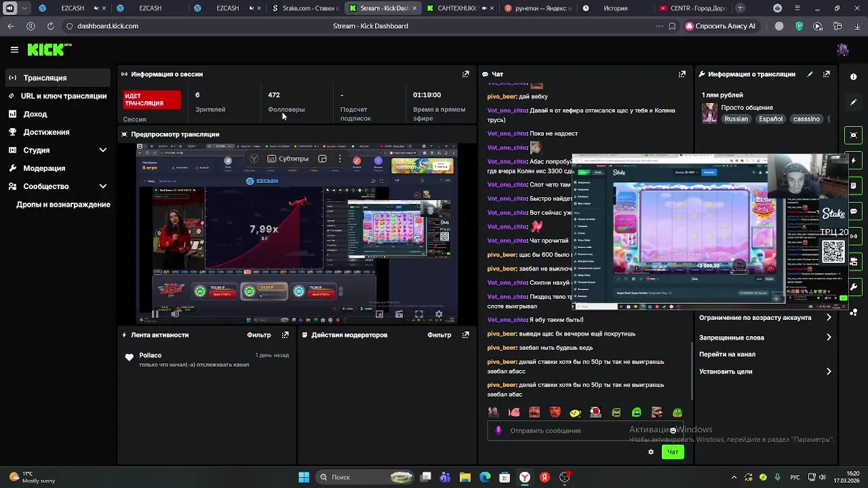The height and width of the screenshot is (488, 868).
Task: Click the pencil icon in right rail
Action: tap(854, 102)
